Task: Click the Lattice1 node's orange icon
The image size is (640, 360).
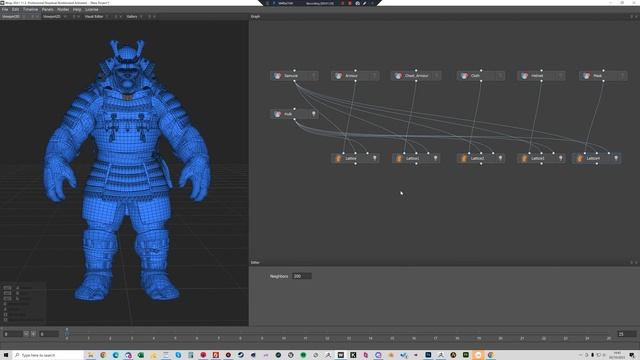Action: click(399, 158)
